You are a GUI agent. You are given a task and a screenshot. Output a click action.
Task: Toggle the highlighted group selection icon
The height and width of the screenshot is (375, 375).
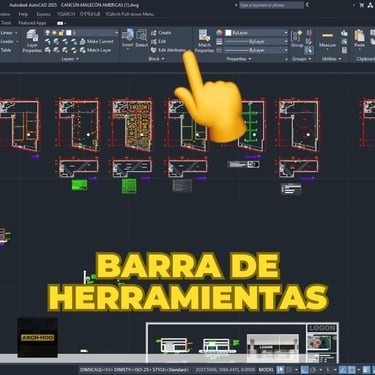(x=309, y=50)
